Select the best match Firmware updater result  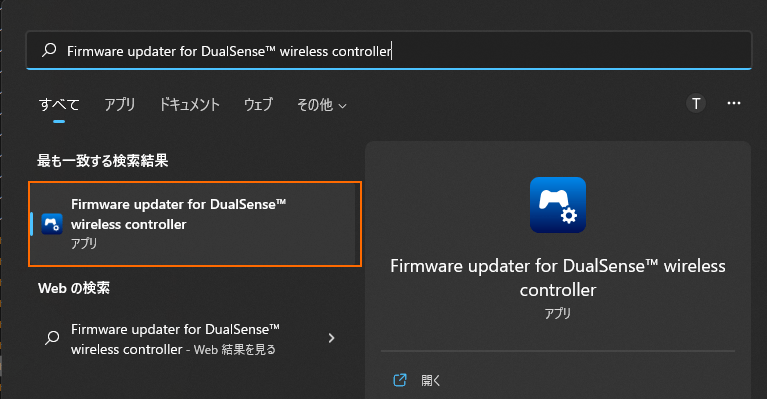tap(195, 224)
